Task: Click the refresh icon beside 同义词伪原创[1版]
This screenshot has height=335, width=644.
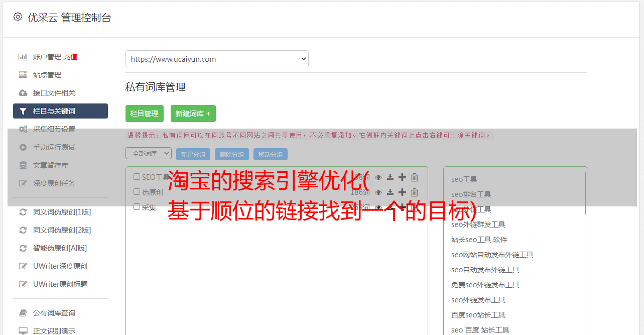Action: click(23, 212)
